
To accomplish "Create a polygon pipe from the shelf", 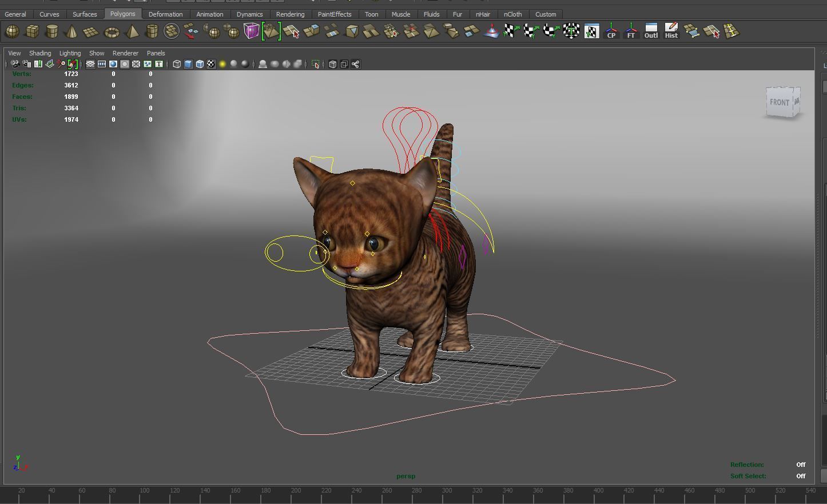I will click(152, 31).
